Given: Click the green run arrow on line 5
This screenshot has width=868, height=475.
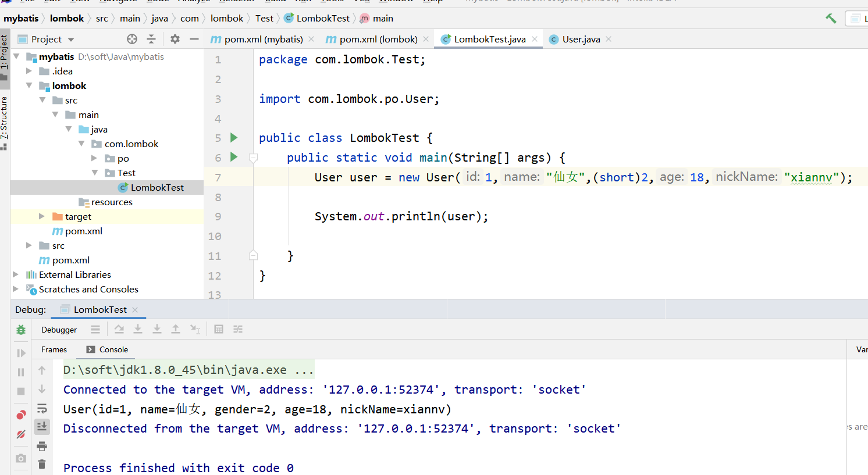Looking at the screenshot, I should coord(235,137).
